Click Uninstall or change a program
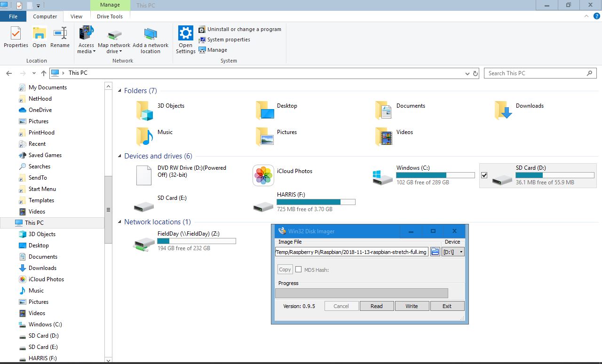The image size is (602, 364). [240, 29]
